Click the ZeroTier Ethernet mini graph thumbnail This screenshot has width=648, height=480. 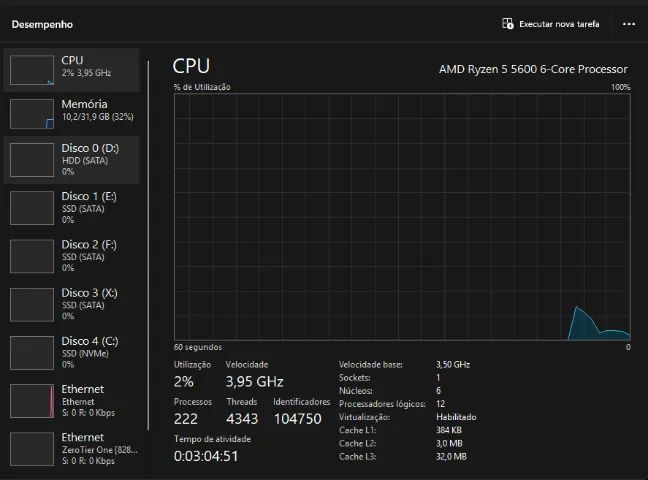pyautogui.click(x=32, y=449)
